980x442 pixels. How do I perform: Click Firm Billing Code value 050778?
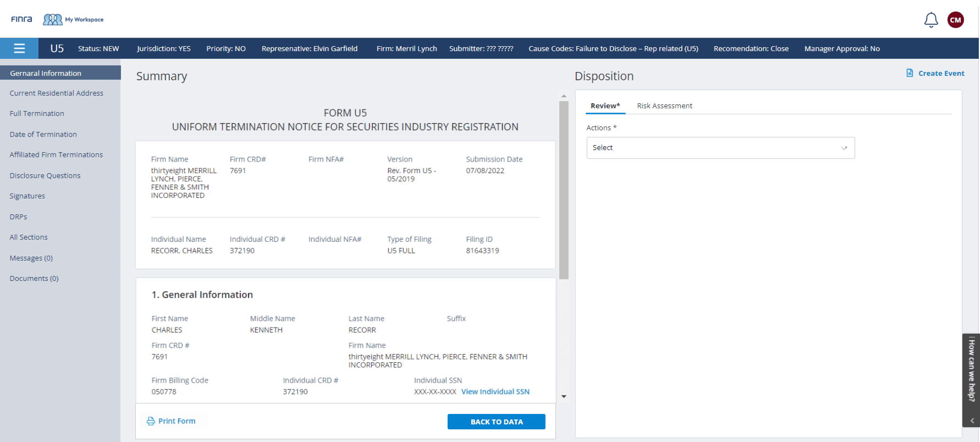coord(164,391)
